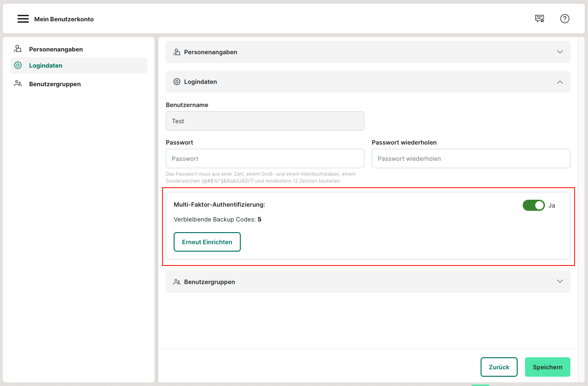Open the help question mark icon

click(564, 19)
